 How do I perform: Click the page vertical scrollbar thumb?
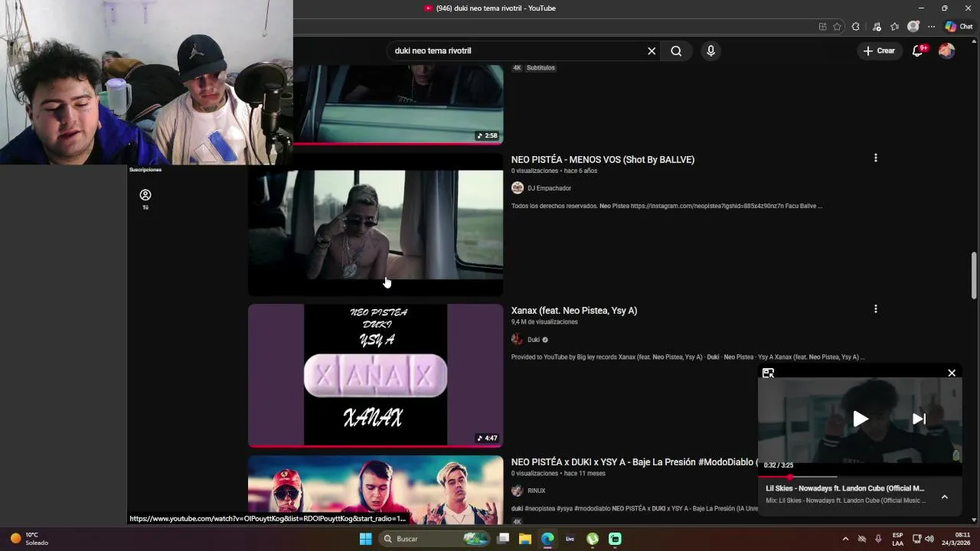click(x=974, y=275)
